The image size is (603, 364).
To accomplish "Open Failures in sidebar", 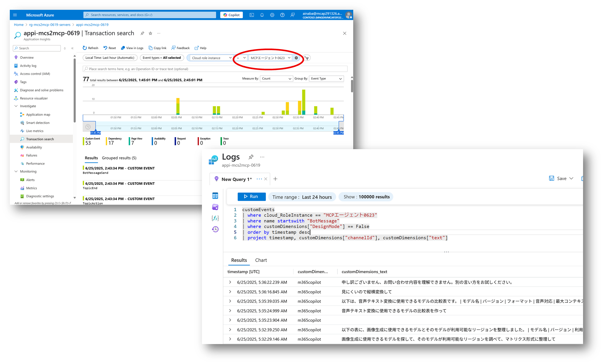I will [x=31, y=155].
